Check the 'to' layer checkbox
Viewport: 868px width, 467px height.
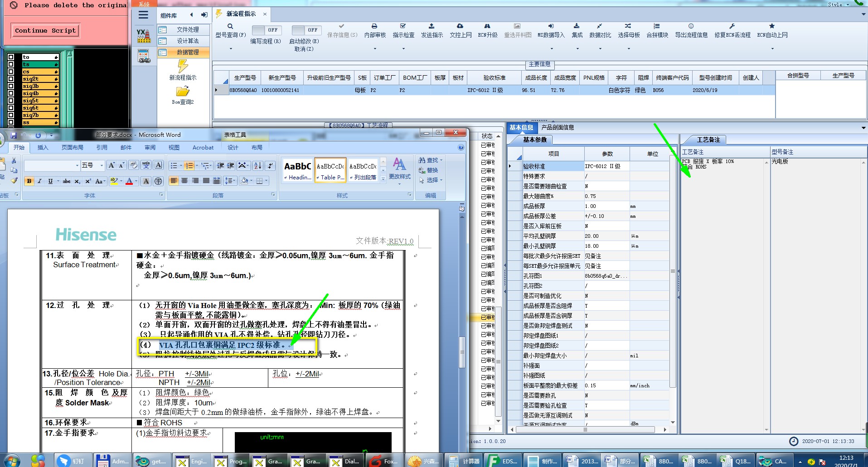click(x=11, y=57)
